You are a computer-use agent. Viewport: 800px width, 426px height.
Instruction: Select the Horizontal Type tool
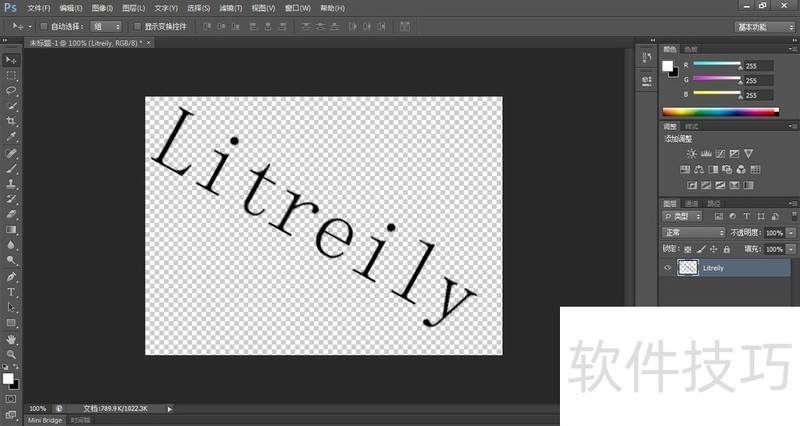(x=11, y=292)
